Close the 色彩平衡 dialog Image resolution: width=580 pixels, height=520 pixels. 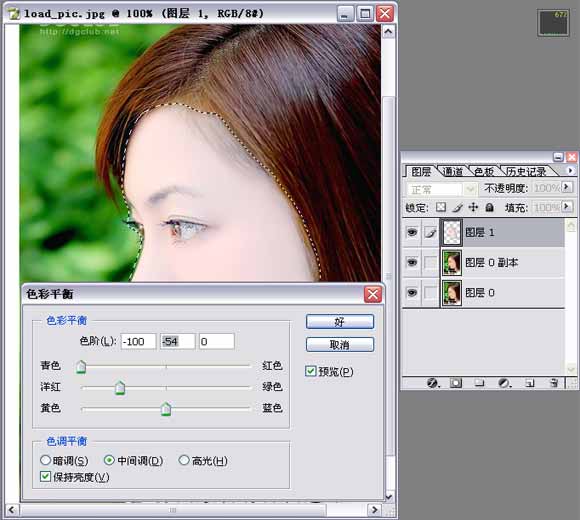point(373,294)
